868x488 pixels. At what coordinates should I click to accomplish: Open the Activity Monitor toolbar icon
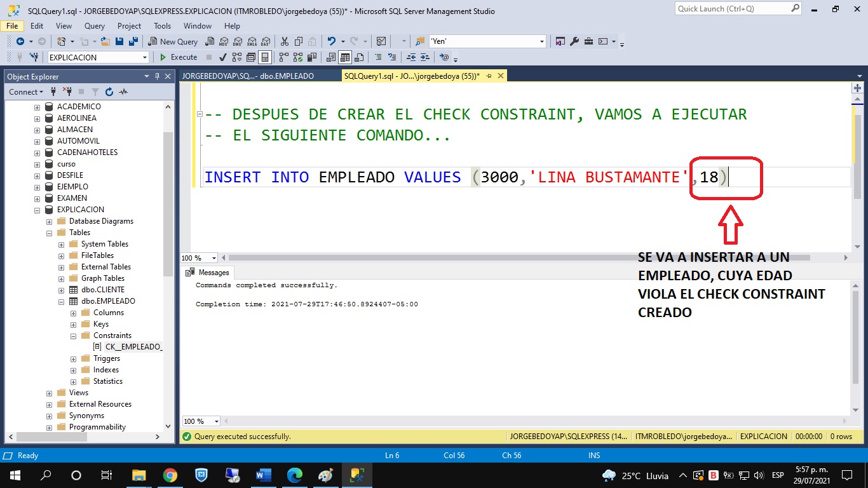click(381, 41)
